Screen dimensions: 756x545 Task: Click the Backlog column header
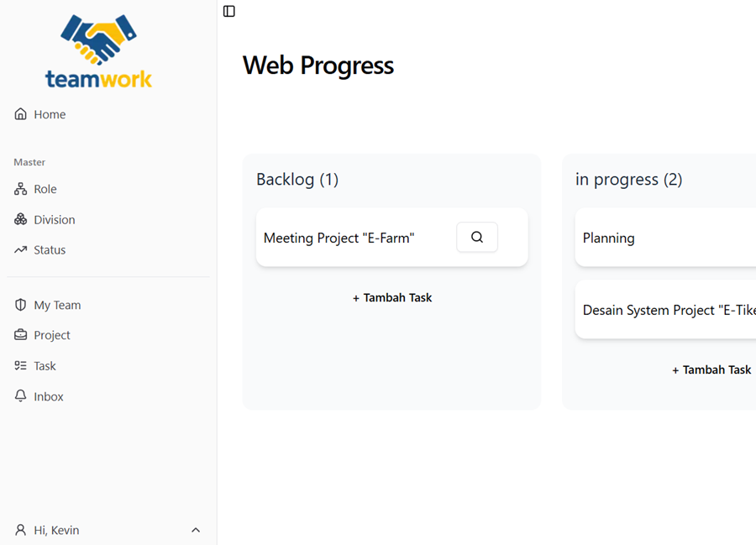click(297, 179)
